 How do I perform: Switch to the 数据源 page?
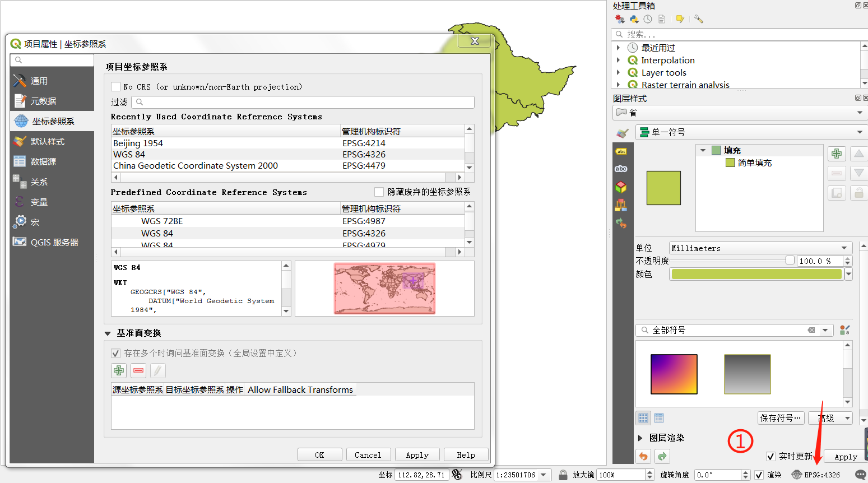43,162
